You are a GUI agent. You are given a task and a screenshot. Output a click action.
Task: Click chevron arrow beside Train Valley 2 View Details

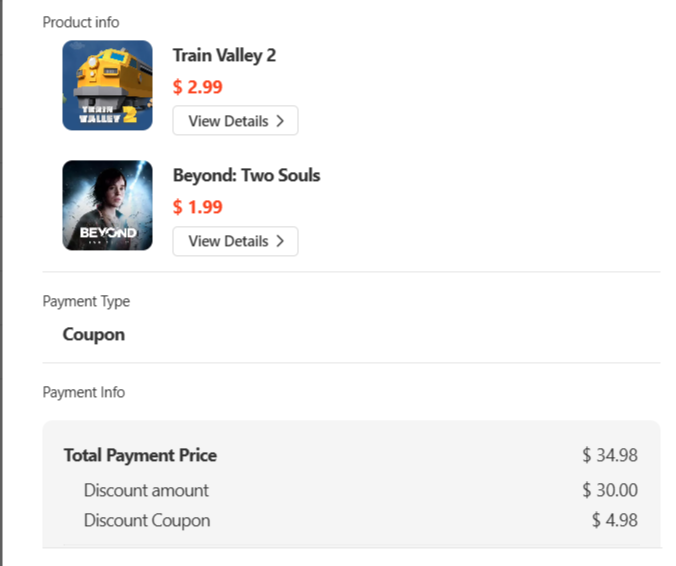pos(281,121)
